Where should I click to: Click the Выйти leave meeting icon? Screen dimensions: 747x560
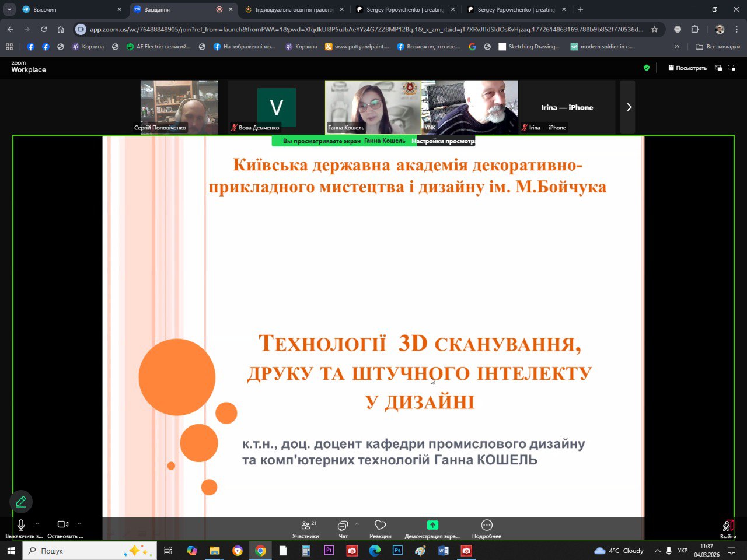tap(727, 528)
